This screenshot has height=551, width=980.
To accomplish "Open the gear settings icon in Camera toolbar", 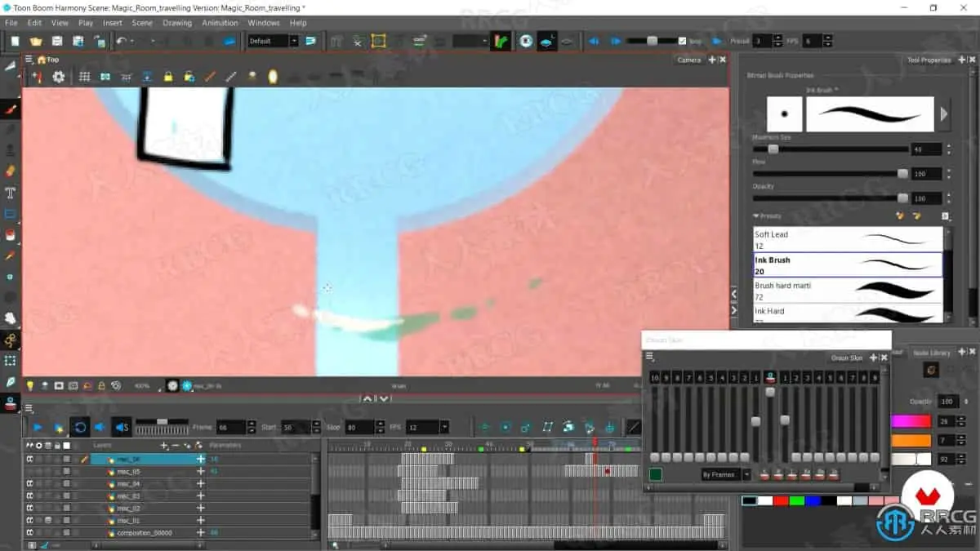I will (x=59, y=77).
